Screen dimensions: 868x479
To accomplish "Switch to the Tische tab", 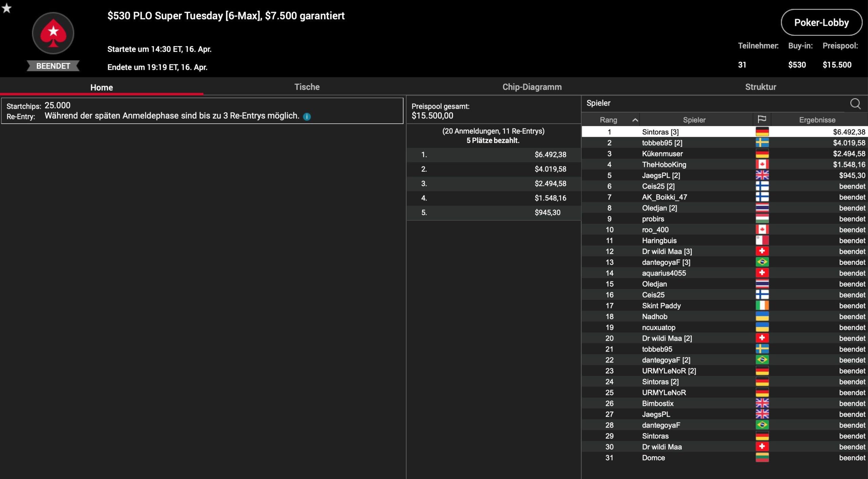I will tap(307, 87).
